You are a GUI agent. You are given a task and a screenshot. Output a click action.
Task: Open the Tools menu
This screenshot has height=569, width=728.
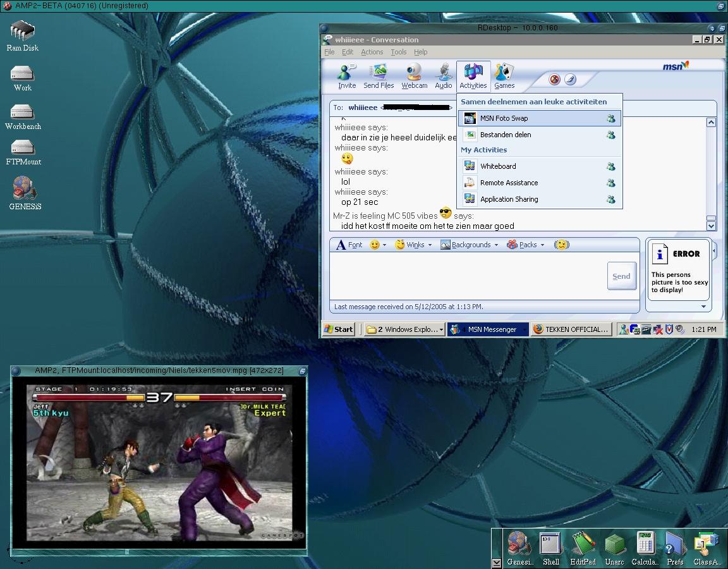(x=398, y=52)
